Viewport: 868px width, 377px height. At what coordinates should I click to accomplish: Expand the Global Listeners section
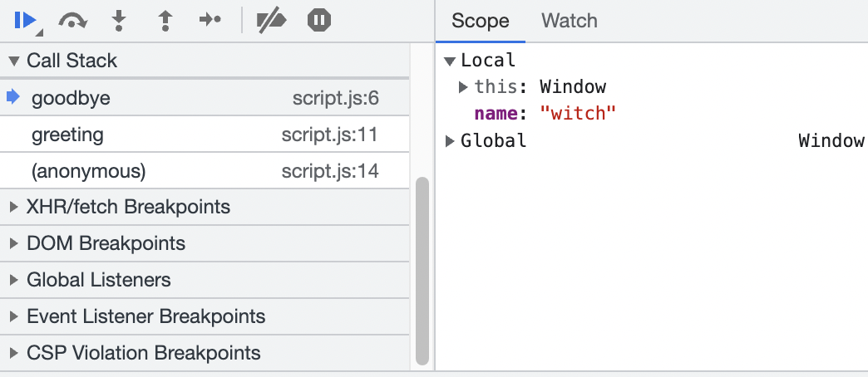click(x=98, y=280)
